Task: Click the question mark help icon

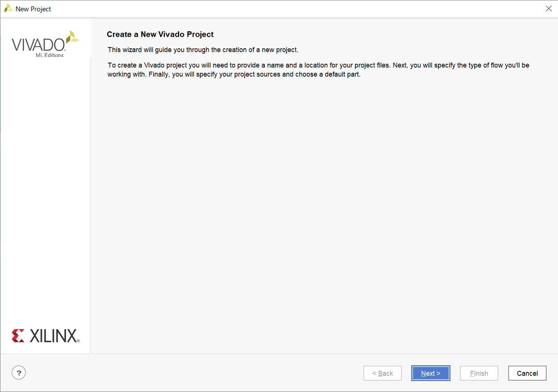Action: pyautogui.click(x=18, y=373)
